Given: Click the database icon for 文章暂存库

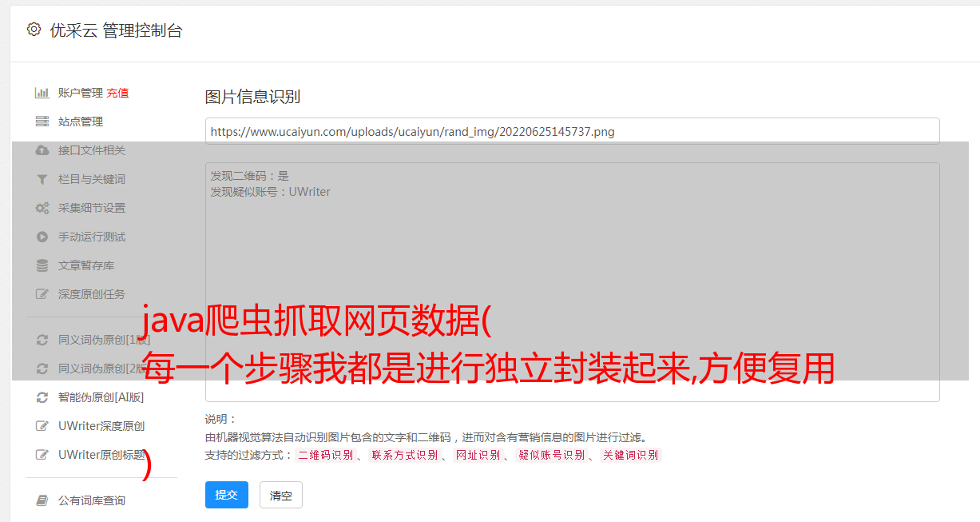Looking at the screenshot, I should [42, 265].
